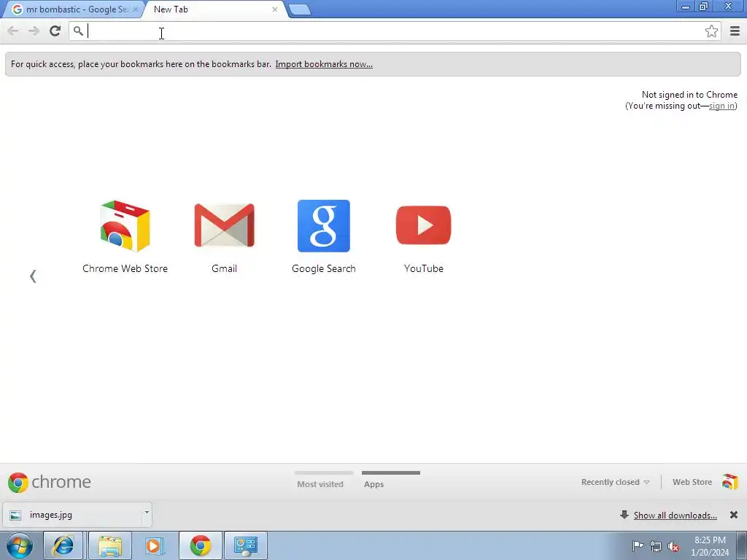Click the Show desktop button
747x560 pixels.
tap(742, 545)
